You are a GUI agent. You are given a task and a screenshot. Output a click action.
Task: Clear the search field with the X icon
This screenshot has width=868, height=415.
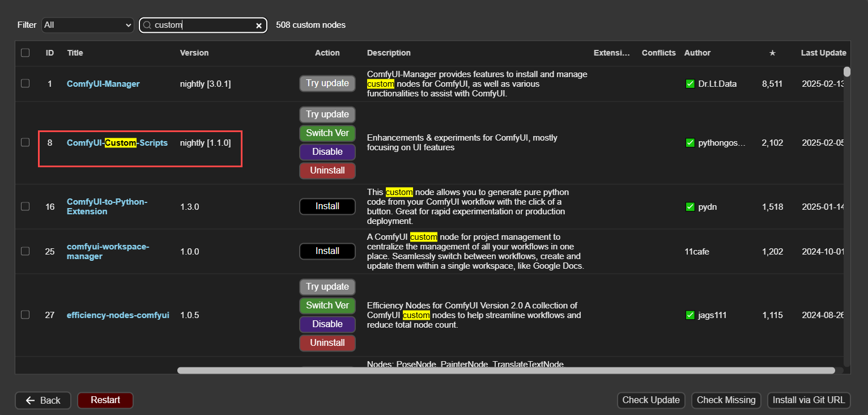click(259, 26)
